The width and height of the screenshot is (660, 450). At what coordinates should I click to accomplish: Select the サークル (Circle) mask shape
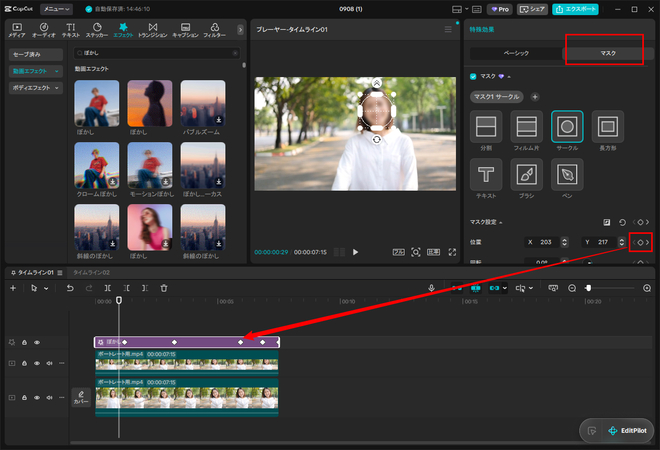(567, 127)
